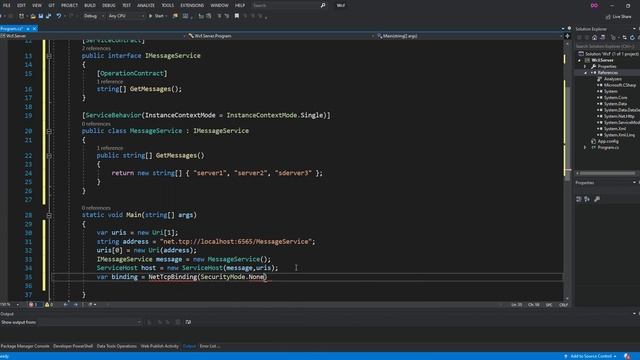Collapse the WcfServer project node
Viewport: 640px width, 360px height.
point(580,60)
